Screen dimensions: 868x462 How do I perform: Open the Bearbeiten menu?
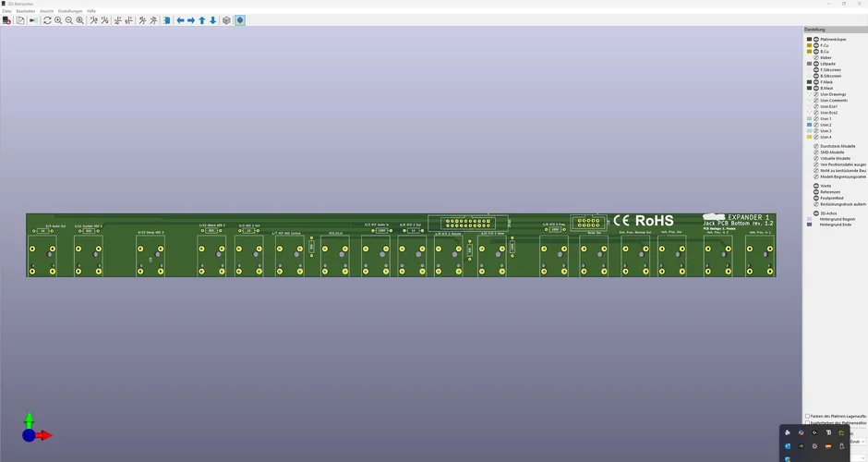(x=26, y=11)
